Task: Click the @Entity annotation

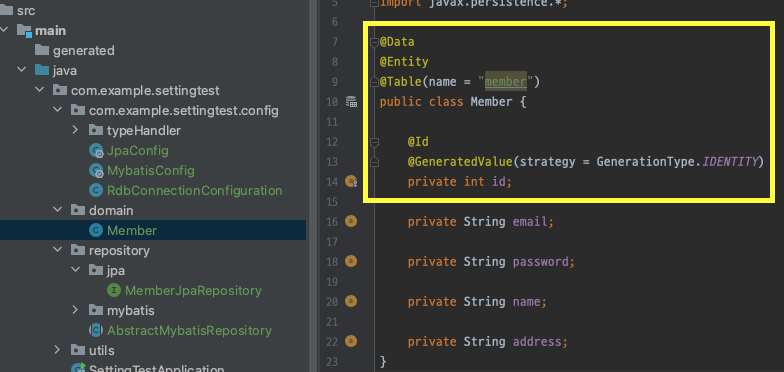Action: click(x=404, y=62)
